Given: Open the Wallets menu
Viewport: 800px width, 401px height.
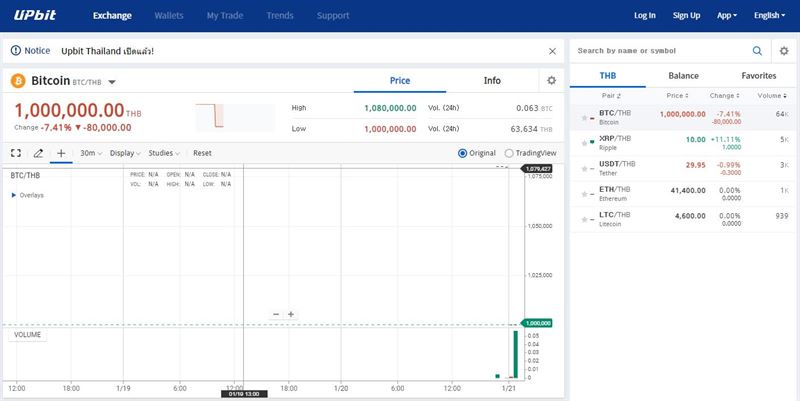Looking at the screenshot, I should pos(169,15).
